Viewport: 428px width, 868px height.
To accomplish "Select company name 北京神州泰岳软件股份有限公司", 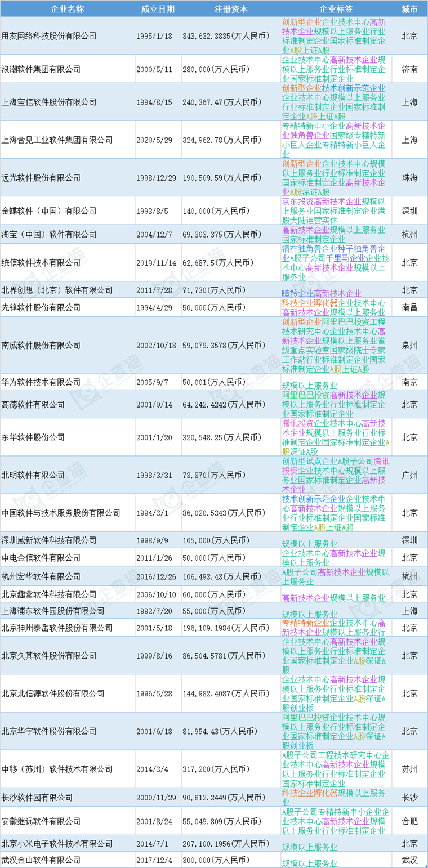I will (57, 628).
